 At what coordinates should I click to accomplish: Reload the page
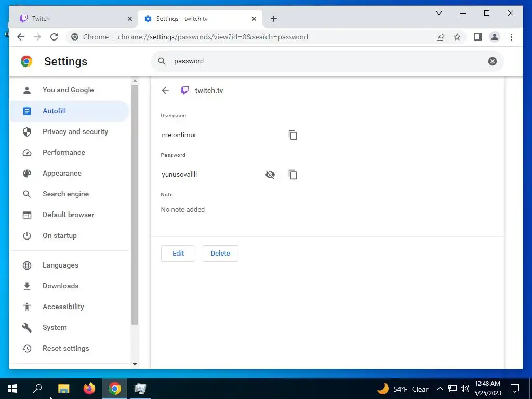pos(54,37)
